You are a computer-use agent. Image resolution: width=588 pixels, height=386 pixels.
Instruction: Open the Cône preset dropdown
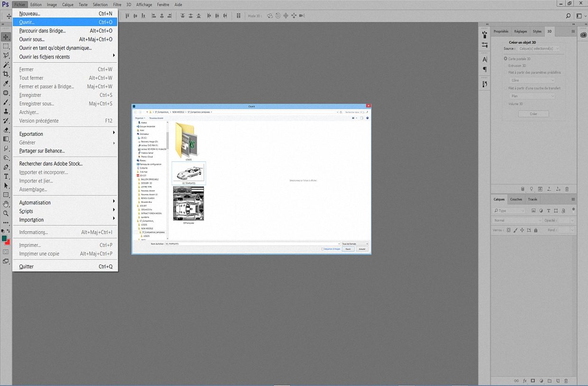532,81
